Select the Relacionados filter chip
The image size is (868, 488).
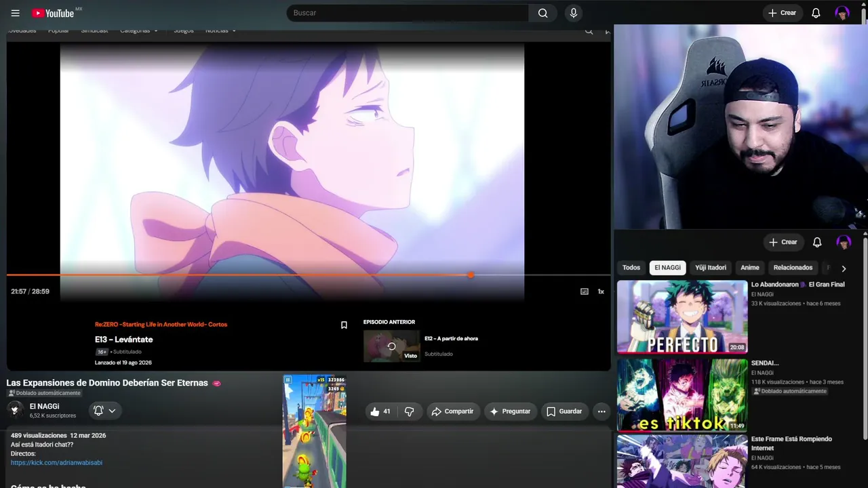793,268
